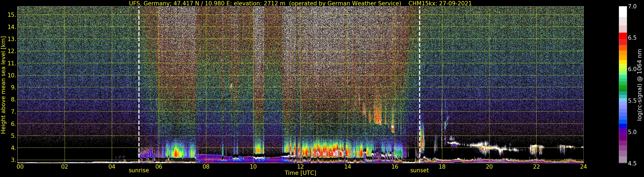Click the '5.5' colorbar value label
644x177 pixels.
click(632, 101)
